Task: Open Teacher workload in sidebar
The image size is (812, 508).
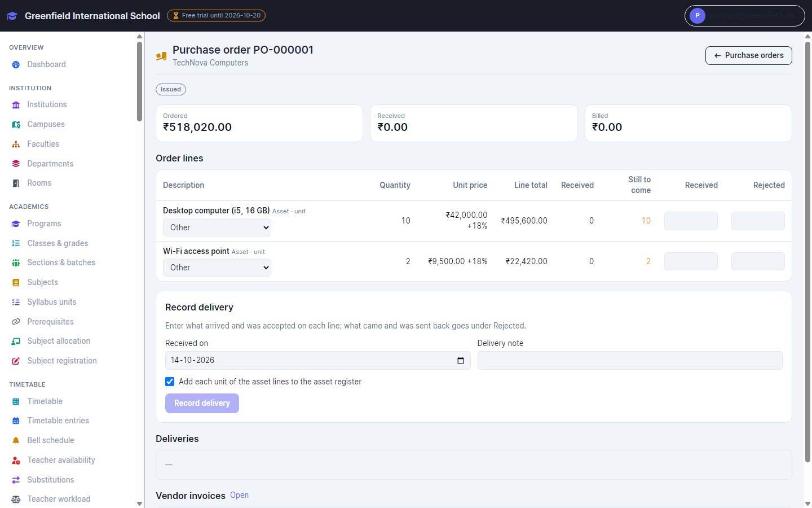Action: (x=59, y=499)
